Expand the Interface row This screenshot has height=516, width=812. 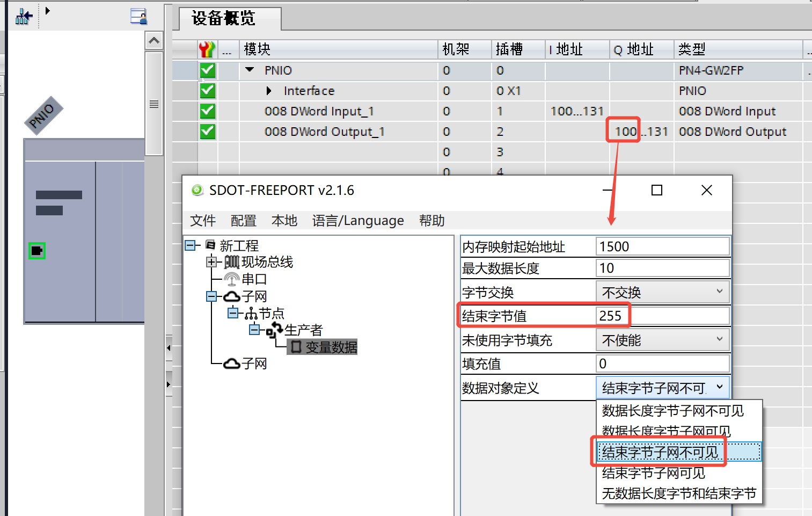tap(269, 91)
